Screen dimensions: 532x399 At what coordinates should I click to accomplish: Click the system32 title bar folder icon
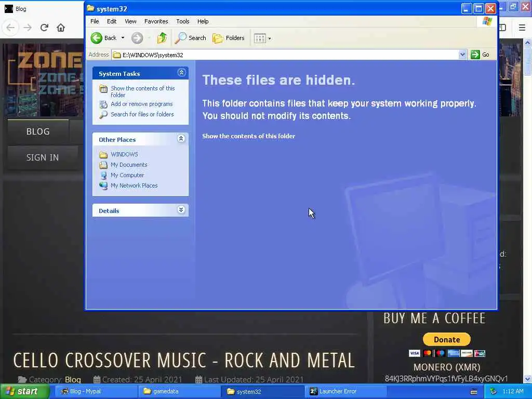(90, 8)
